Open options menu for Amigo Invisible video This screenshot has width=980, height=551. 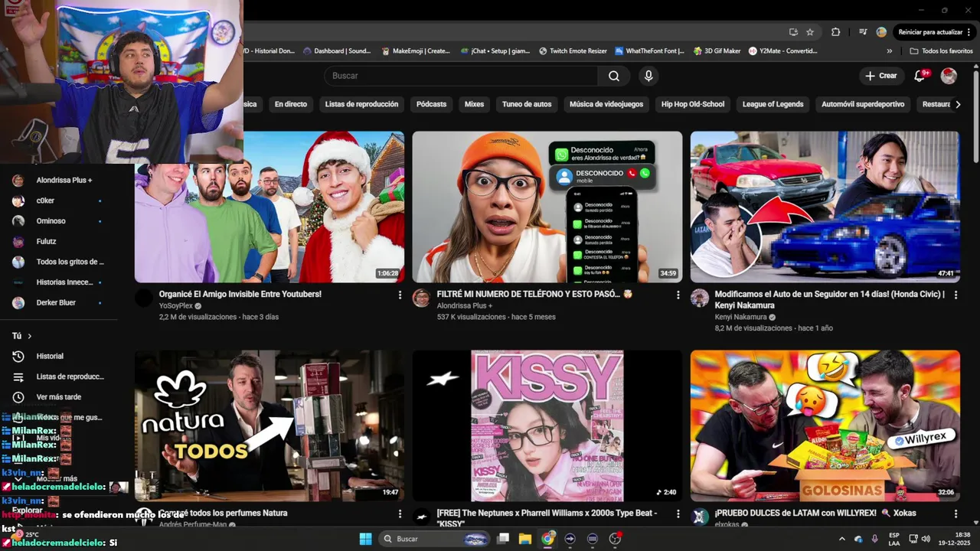point(400,295)
